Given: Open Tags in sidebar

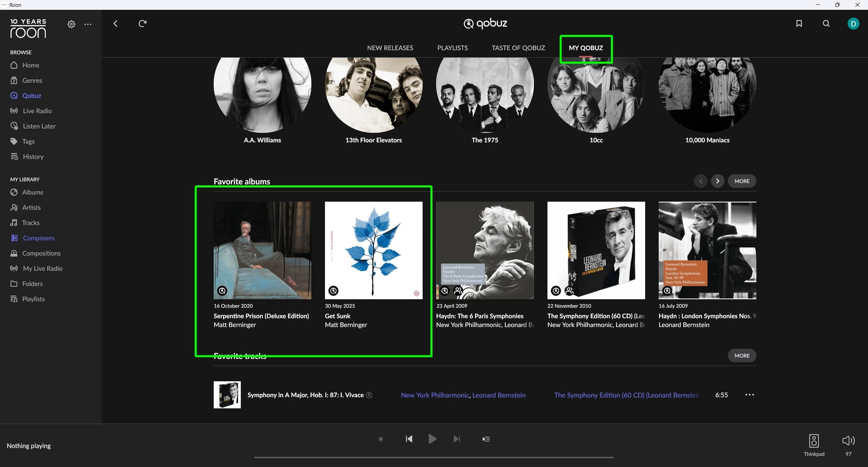Looking at the screenshot, I should [x=28, y=141].
